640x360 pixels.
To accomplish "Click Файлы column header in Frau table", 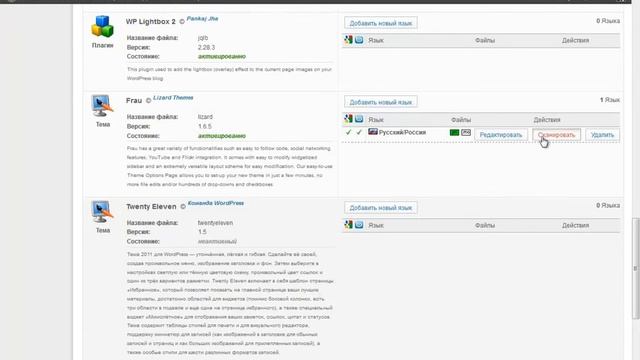I will tap(461, 120).
